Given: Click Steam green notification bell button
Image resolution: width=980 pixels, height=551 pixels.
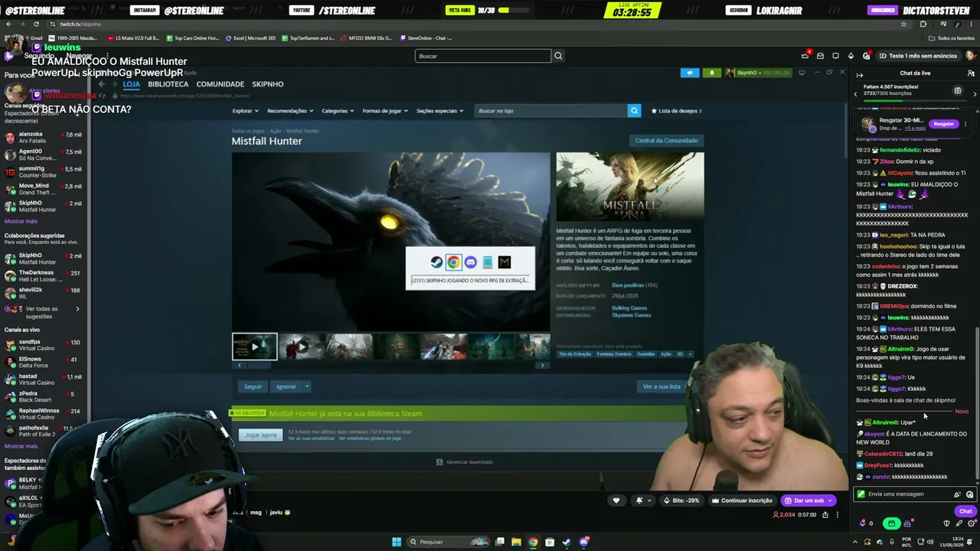Looking at the screenshot, I should 711,73.
